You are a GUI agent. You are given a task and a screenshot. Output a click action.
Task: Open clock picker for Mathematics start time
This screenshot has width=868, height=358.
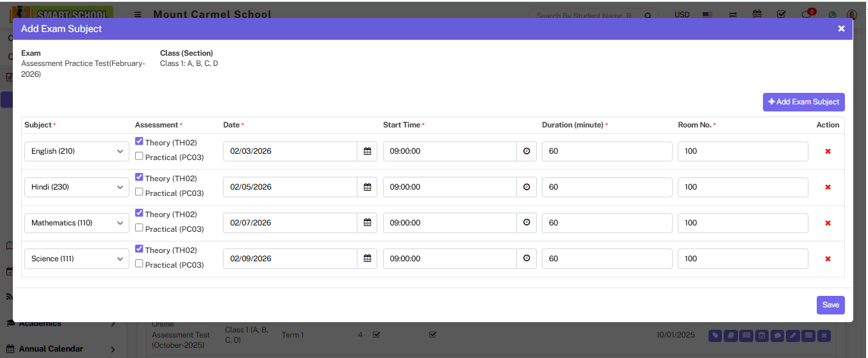(x=527, y=223)
